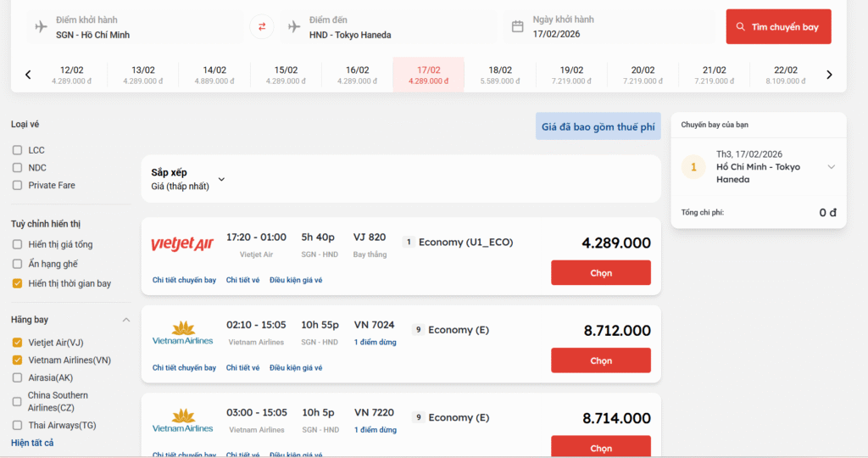Image resolution: width=868 pixels, height=458 pixels.
Task: Click the Vietjet Air logo on first flight
Action: (182, 244)
